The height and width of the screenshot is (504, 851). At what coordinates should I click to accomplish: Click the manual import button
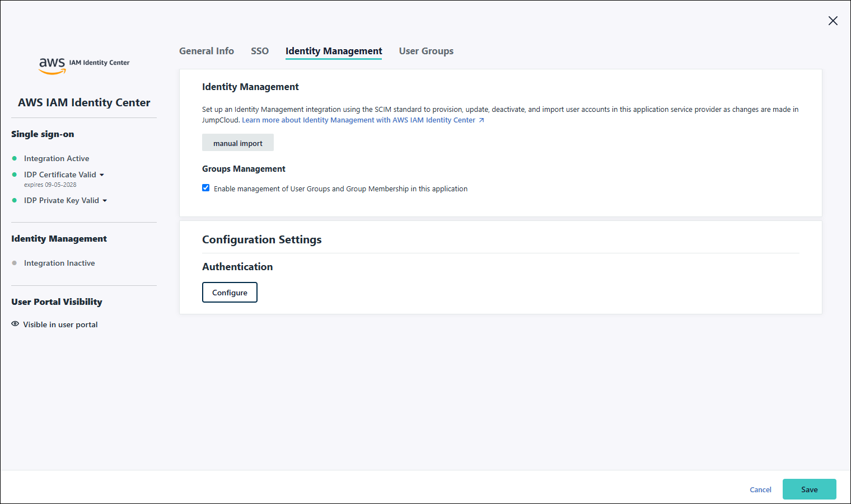[x=238, y=143]
